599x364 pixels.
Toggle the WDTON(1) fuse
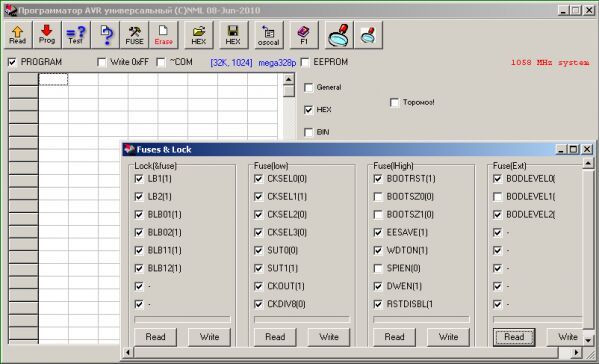(378, 250)
